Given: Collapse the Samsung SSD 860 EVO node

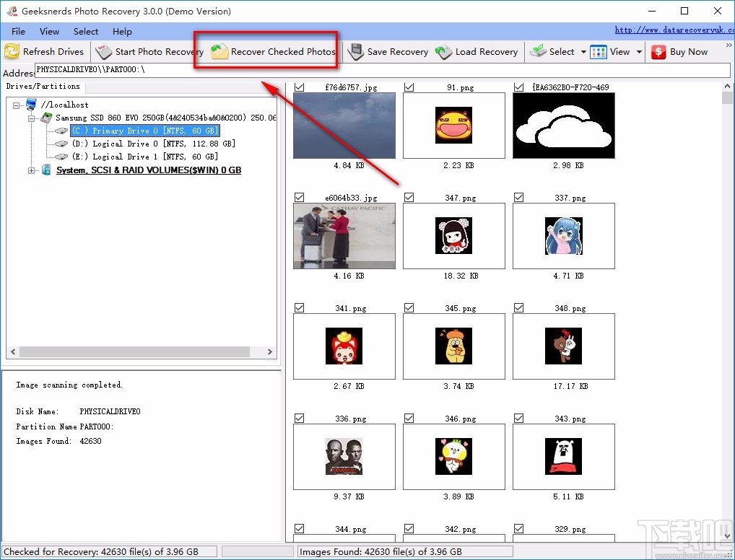Looking at the screenshot, I should 31,118.
